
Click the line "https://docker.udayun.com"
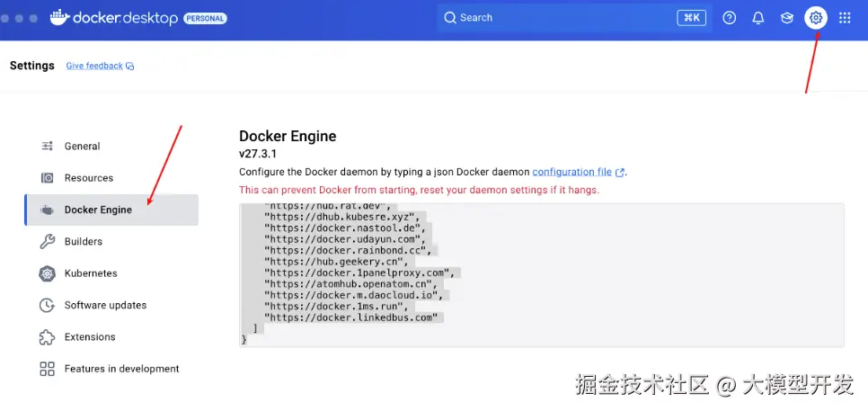(345, 239)
